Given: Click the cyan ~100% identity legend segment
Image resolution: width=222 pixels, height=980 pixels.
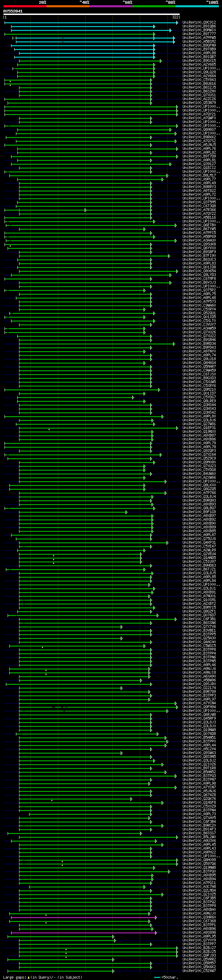Looking at the screenshot, I should click(197, 6).
